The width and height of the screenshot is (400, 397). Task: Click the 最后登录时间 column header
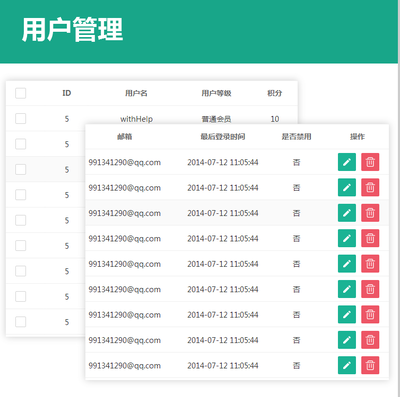click(223, 137)
